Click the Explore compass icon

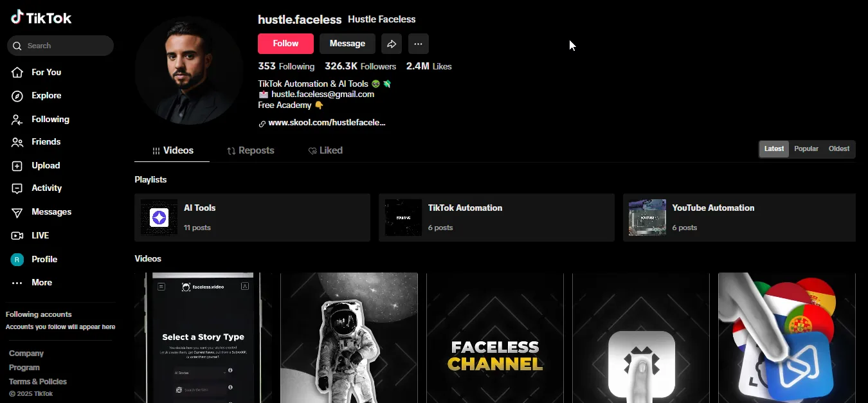[x=17, y=96]
